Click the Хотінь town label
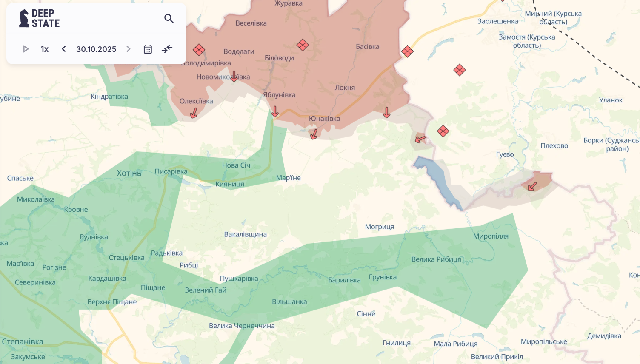The image size is (640, 364). (x=129, y=173)
